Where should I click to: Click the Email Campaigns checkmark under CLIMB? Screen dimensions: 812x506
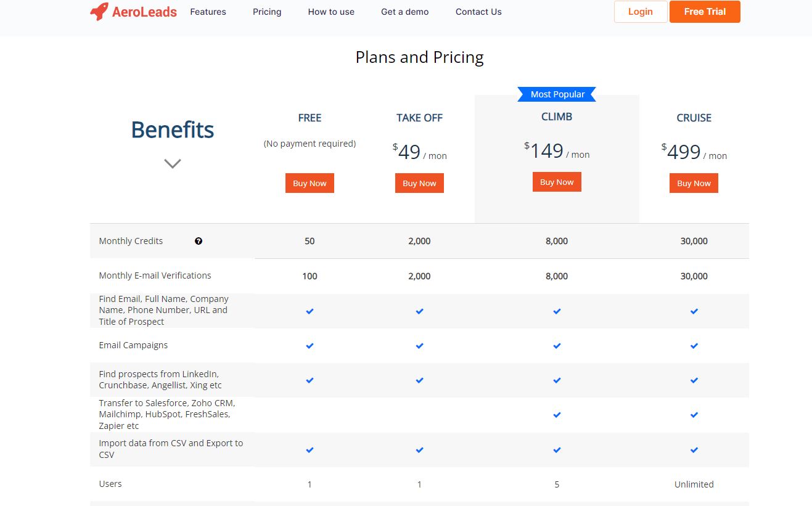pyautogui.click(x=557, y=346)
